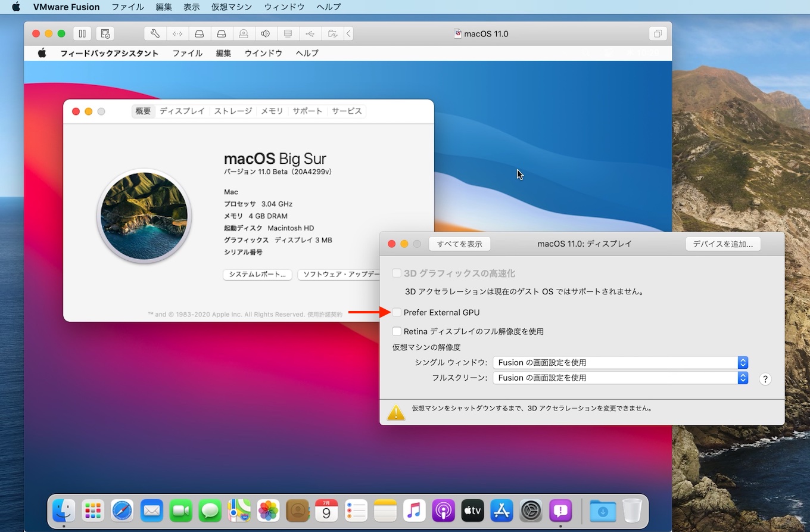810x532 pixels.
Task: Click the すべてを表示 button
Action: click(x=459, y=244)
